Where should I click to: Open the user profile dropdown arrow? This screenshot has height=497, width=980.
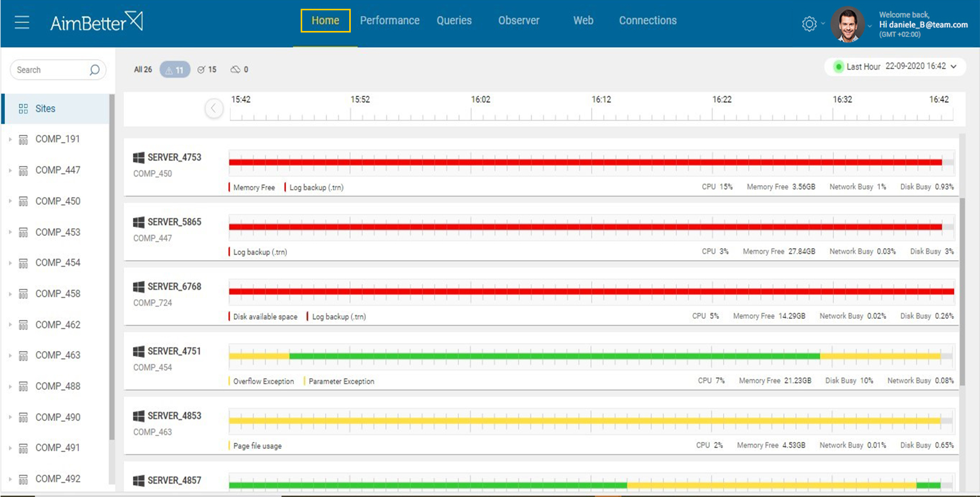[x=869, y=24]
